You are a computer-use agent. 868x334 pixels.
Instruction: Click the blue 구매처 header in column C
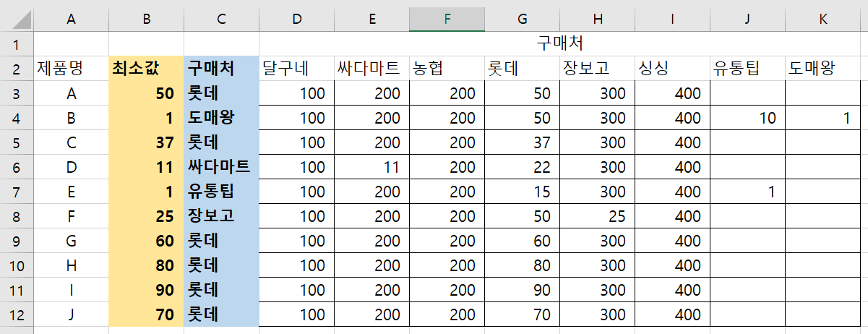pyautogui.click(x=221, y=69)
